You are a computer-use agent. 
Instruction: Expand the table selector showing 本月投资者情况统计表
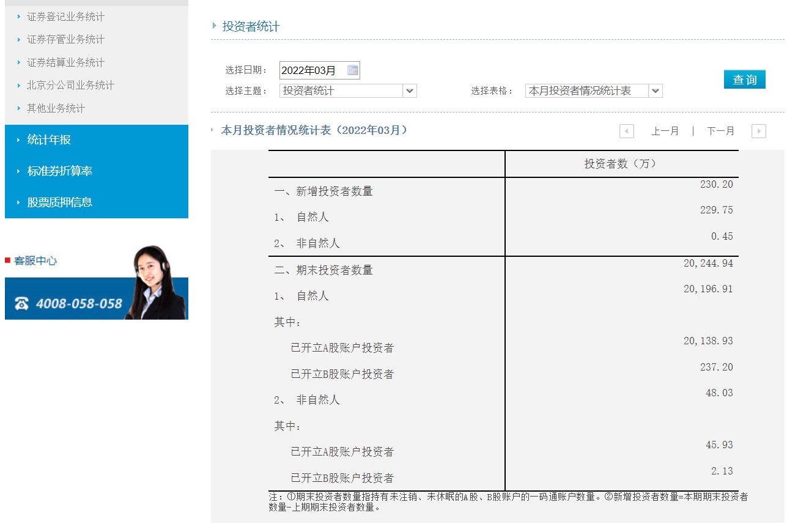tap(656, 91)
